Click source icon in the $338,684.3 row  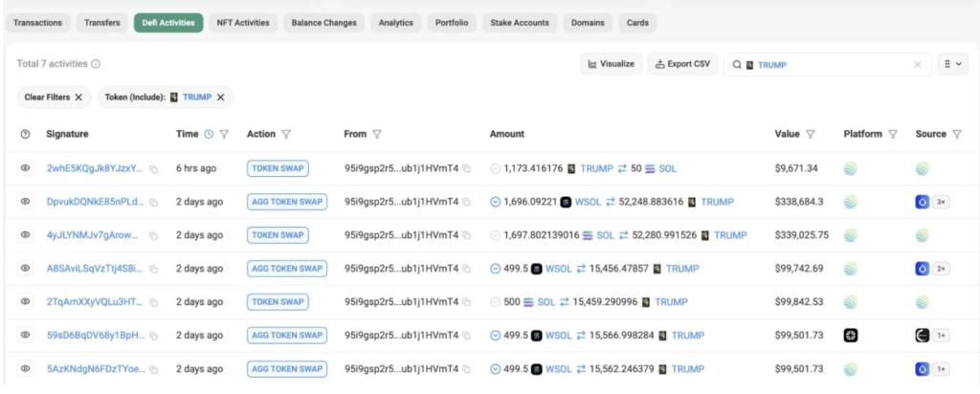click(x=923, y=202)
